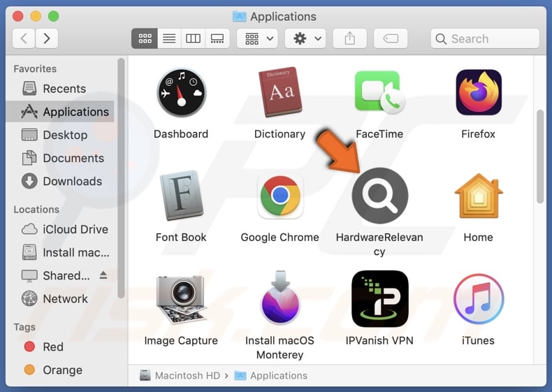Select the Install macOS Monterey icon
This screenshot has width=552, height=392.
tap(280, 298)
